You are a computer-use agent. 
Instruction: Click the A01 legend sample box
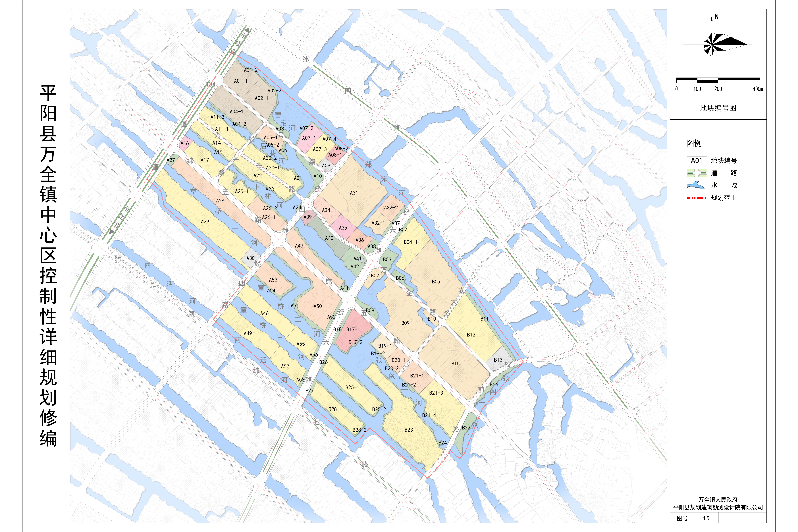pos(697,161)
